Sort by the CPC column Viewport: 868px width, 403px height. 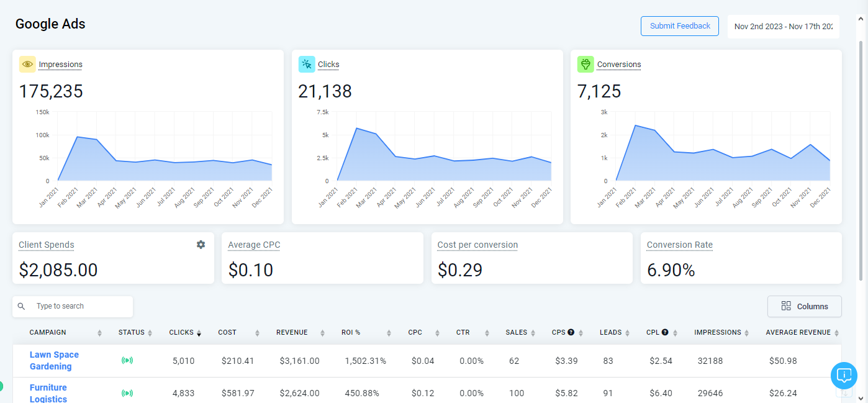pos(436,333)
